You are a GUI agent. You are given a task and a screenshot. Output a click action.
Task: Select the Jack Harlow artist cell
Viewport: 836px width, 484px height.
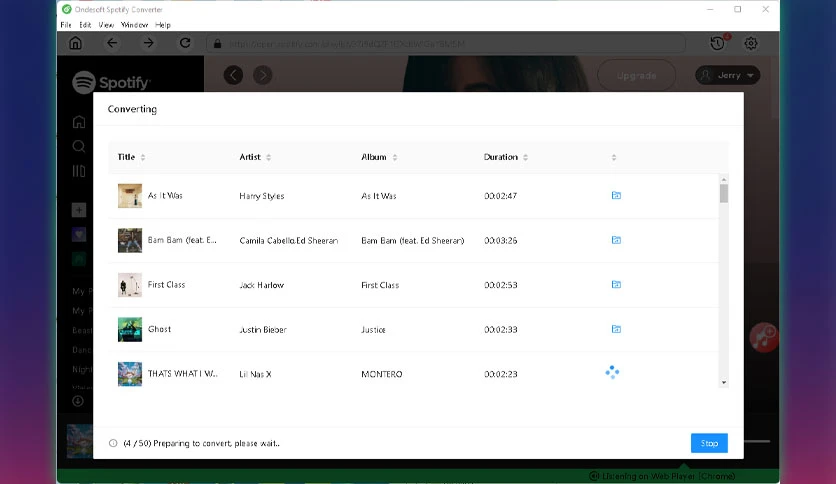click(261, 285)
